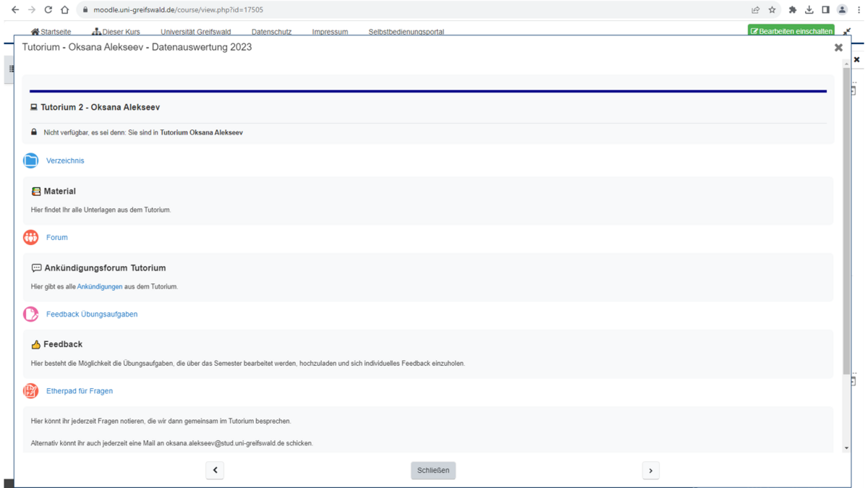Click the browser reload icon

coord(48,10)
